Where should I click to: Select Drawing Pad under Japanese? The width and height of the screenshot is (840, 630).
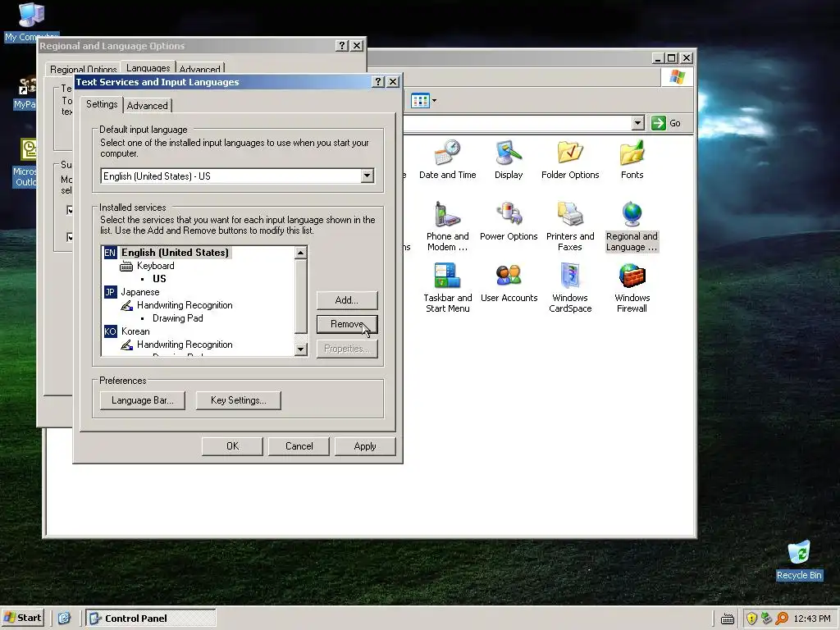point(177,318)
